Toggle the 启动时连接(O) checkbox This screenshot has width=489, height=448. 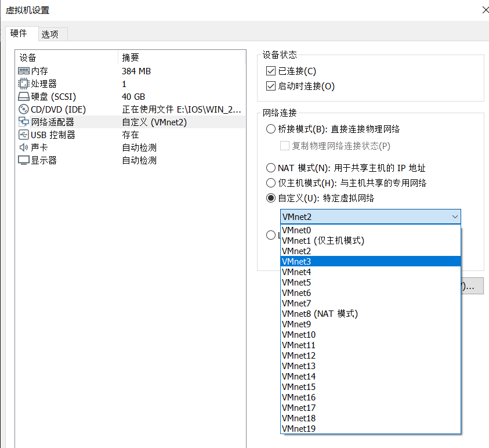coord(271,86)
